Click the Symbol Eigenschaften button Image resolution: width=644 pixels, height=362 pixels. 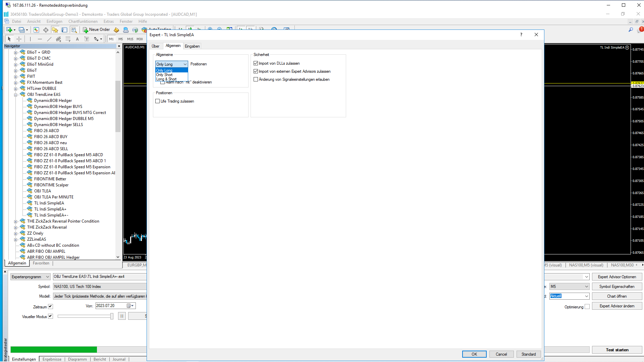click(617, 287)
